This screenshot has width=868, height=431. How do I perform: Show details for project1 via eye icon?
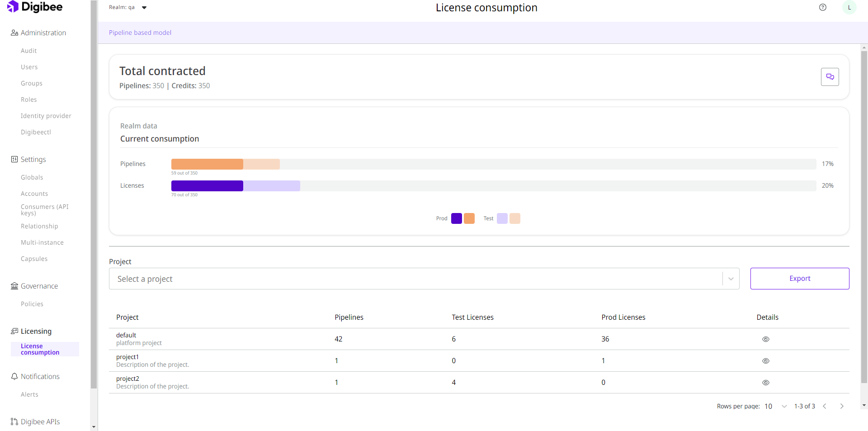(765, 361)
